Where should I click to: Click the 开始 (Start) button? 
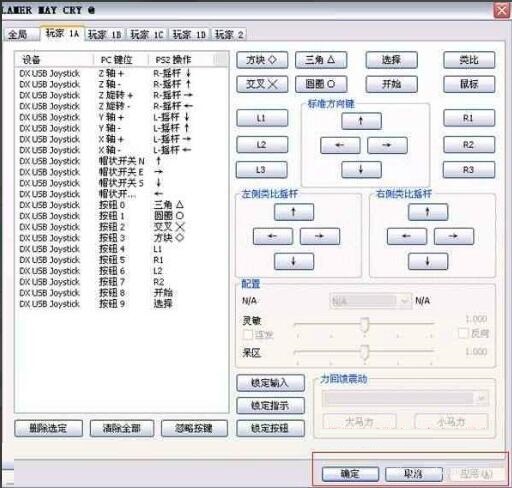click(391, 84)
